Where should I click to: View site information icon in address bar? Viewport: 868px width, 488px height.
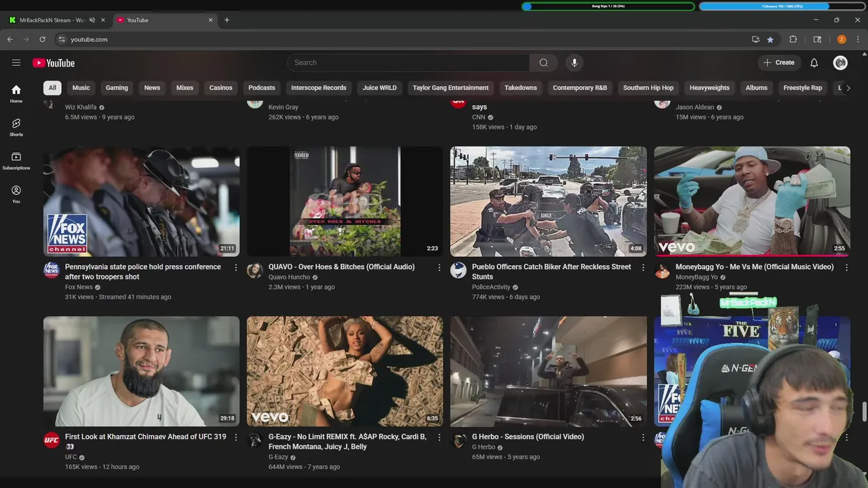click(x=62, y=39)
